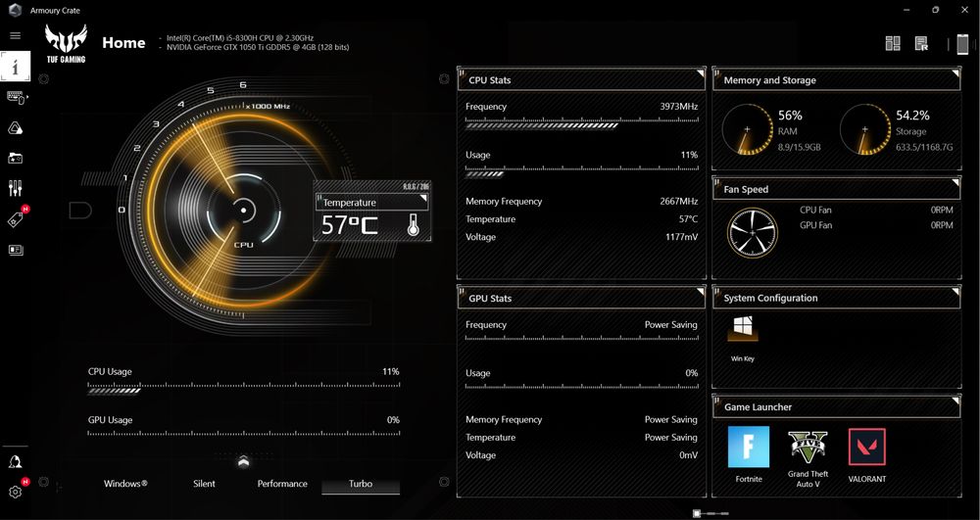Screen dimensions: 980x520
Task: Click the CPU Fan label
Action: click(815, 211)
